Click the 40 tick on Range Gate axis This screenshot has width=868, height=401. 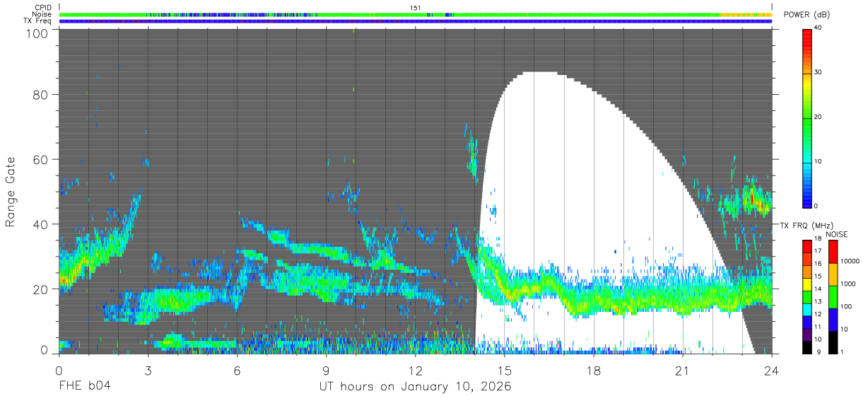coord(41,224)
